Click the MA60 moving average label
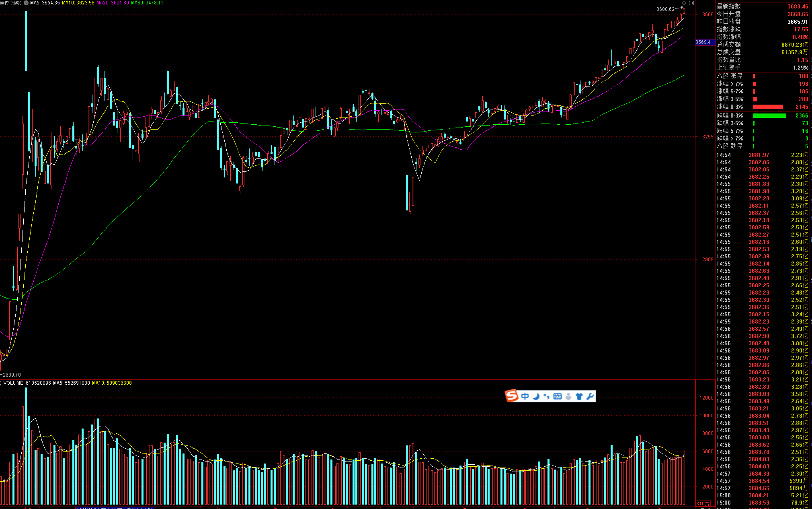 tap(147, 3)
